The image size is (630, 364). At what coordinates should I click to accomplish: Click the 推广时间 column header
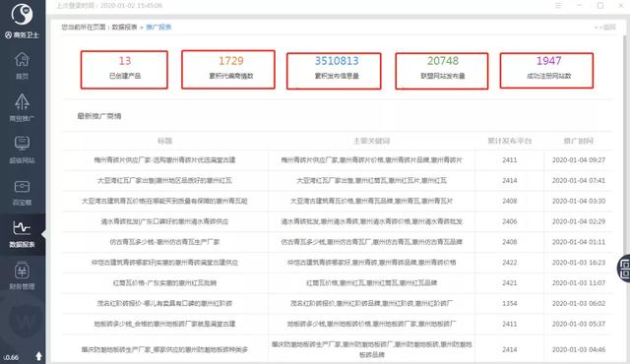[579, 141]
